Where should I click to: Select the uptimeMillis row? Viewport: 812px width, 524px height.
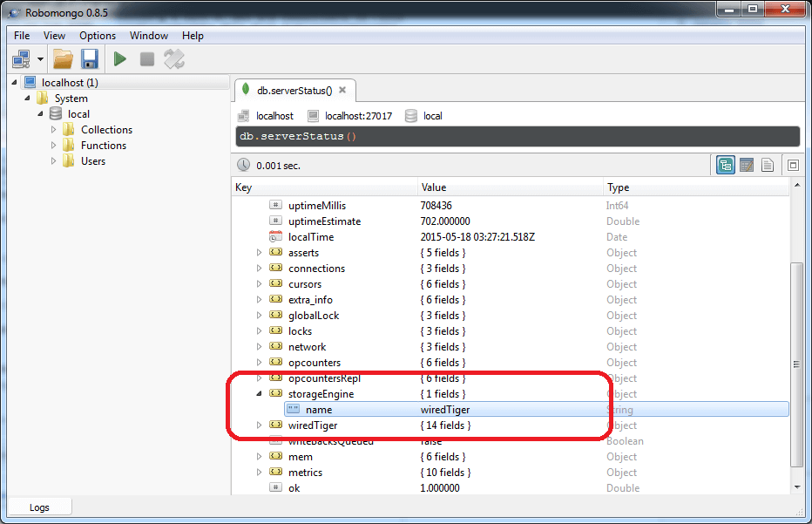point(511,205)
